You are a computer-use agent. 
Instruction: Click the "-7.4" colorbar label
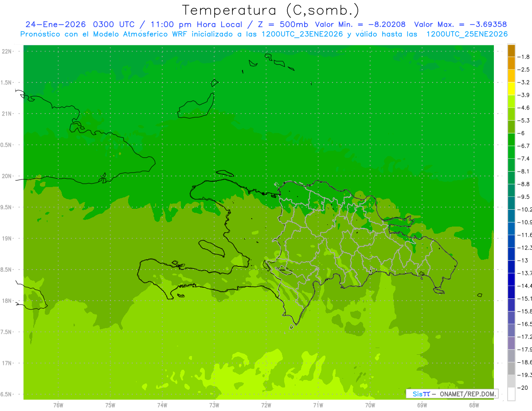pyautogui.click(x=524, y=159)
